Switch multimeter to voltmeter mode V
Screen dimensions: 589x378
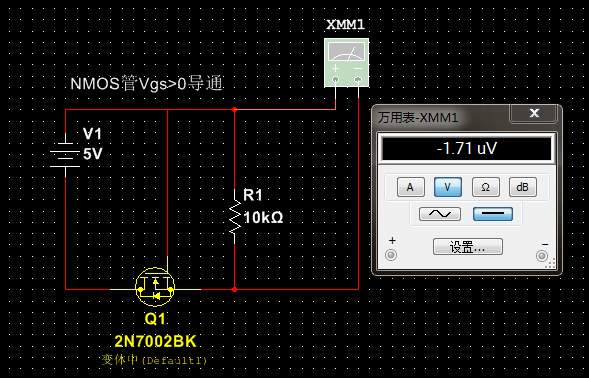[448, 187]
